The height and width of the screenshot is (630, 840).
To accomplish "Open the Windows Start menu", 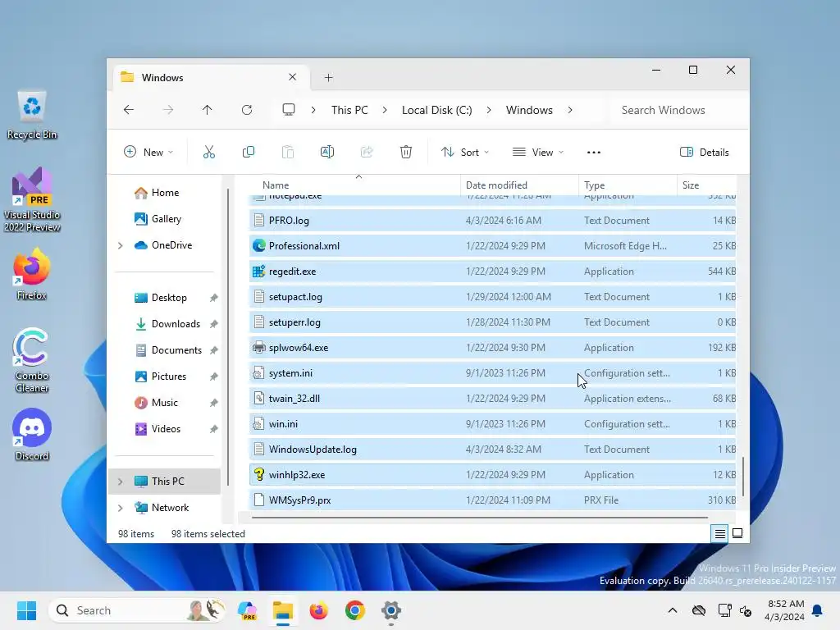I will pos(26,610).
